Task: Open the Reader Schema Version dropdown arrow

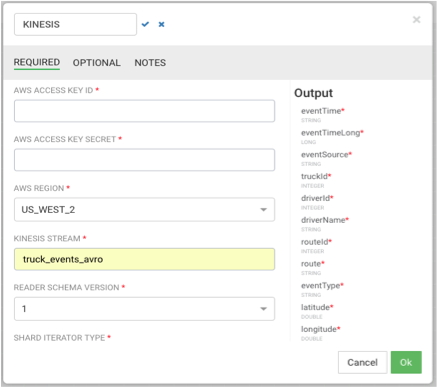Action: (x=263, y=309)
